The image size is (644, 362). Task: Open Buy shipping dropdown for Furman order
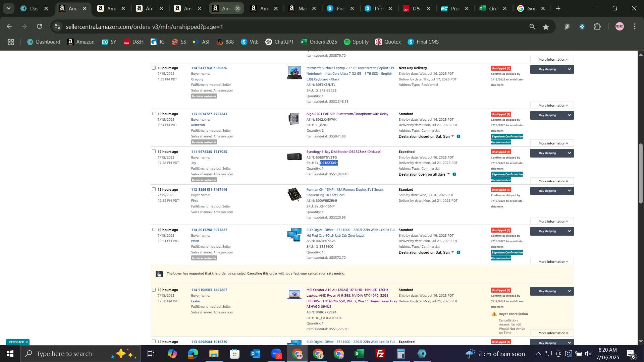[569, 191]
